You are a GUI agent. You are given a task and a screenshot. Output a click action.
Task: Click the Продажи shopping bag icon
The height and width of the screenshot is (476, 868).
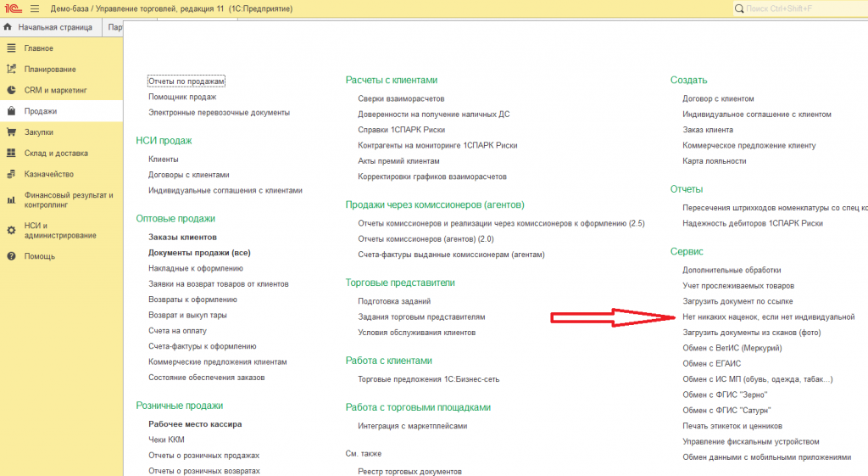tap(11, 111)
